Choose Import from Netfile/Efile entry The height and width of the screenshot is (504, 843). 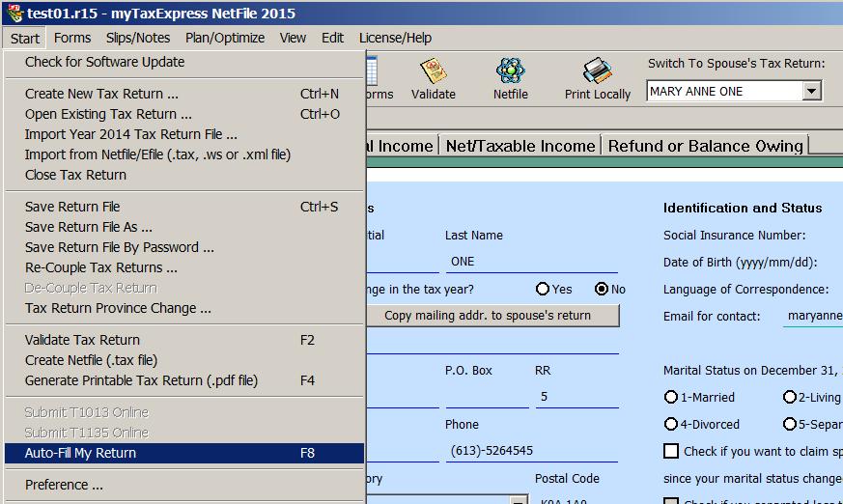(x=184, y=154)
